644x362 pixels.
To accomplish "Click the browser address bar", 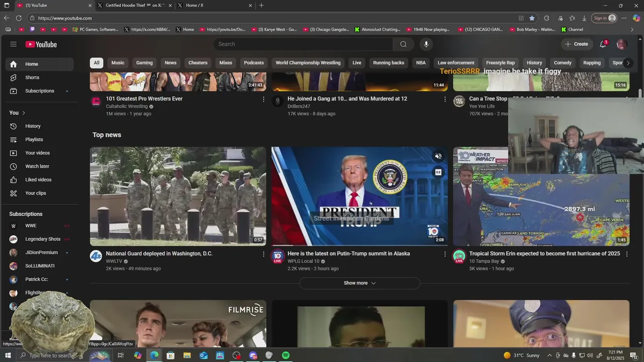I will 272,18.
